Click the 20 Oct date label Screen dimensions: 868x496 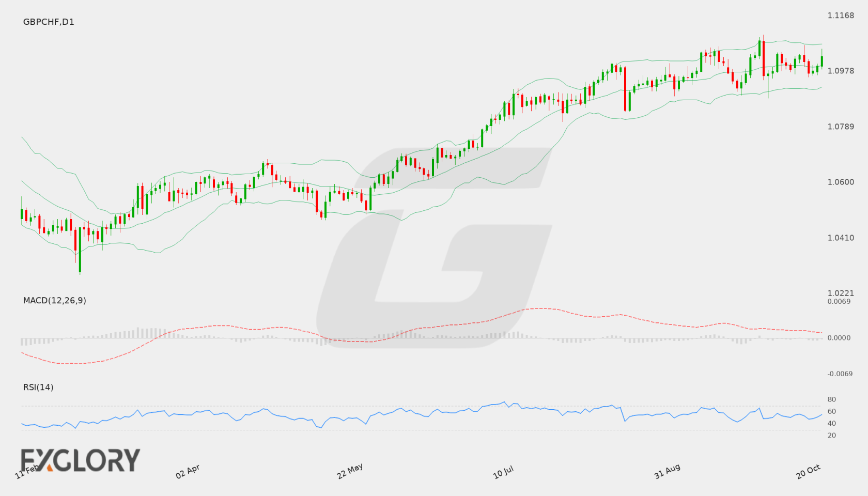click(809, 471)
